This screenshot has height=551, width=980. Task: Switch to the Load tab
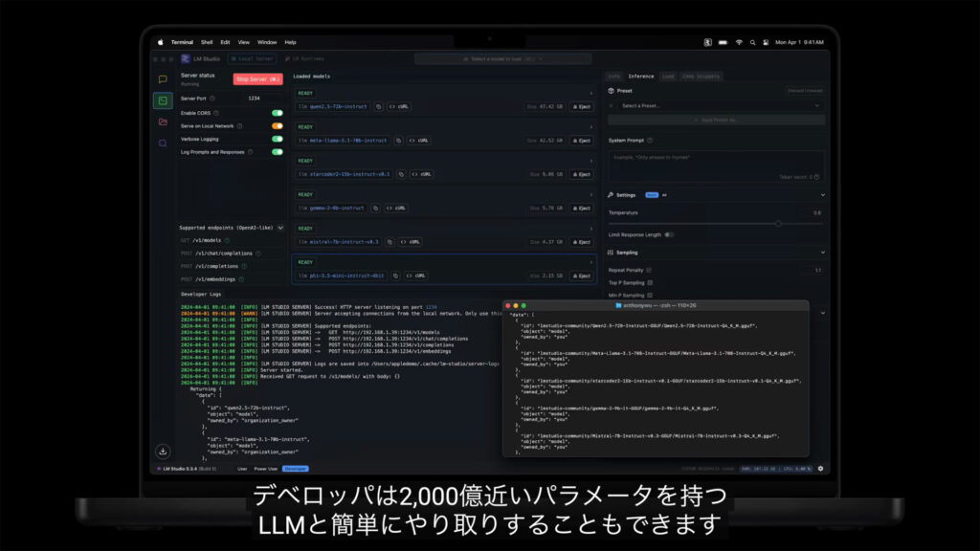(668, 77)
